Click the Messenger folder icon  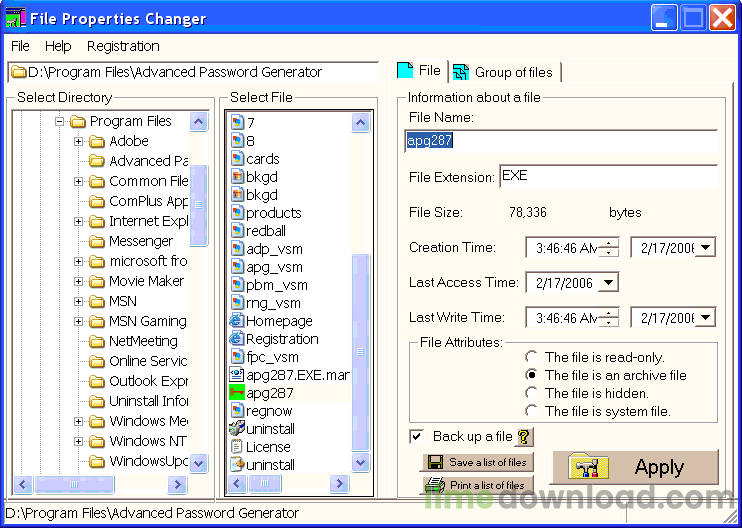coord(97,241)
